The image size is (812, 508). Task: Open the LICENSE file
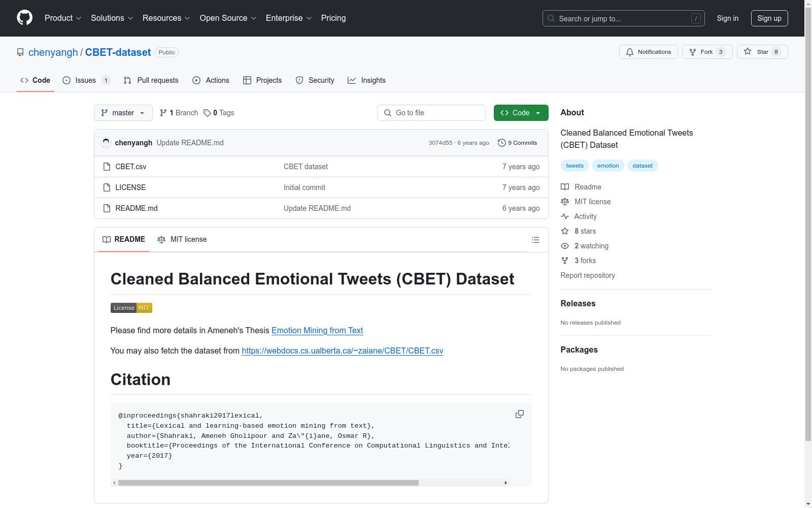click(x=130, y=187)
